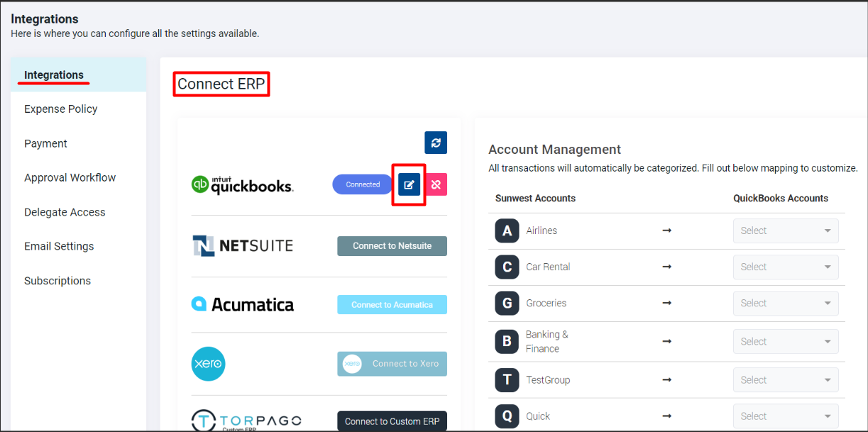Click Connect to Custom ERP button

pos(392,421)
